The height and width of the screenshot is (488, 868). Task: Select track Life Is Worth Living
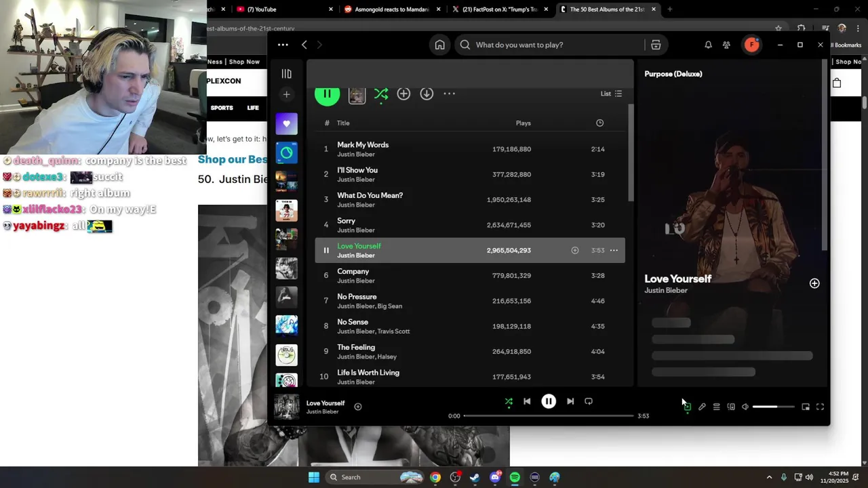click(x=470, y=376)
